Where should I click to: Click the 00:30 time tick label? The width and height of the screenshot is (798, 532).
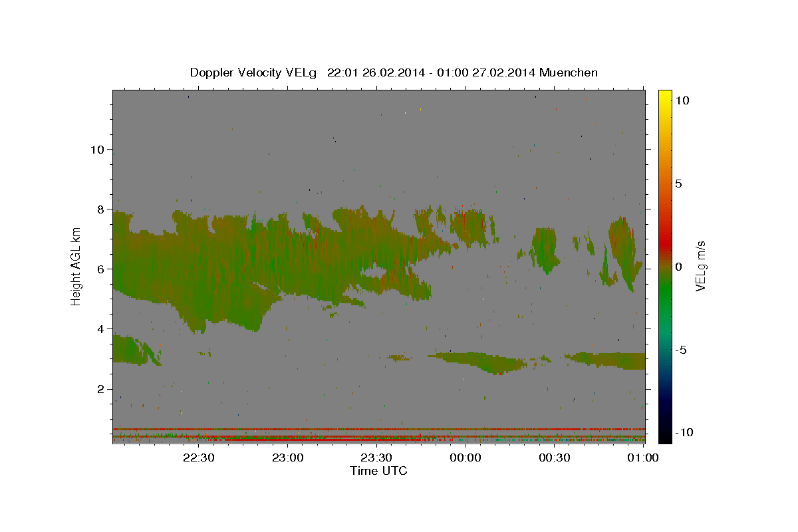pos(554,458)
